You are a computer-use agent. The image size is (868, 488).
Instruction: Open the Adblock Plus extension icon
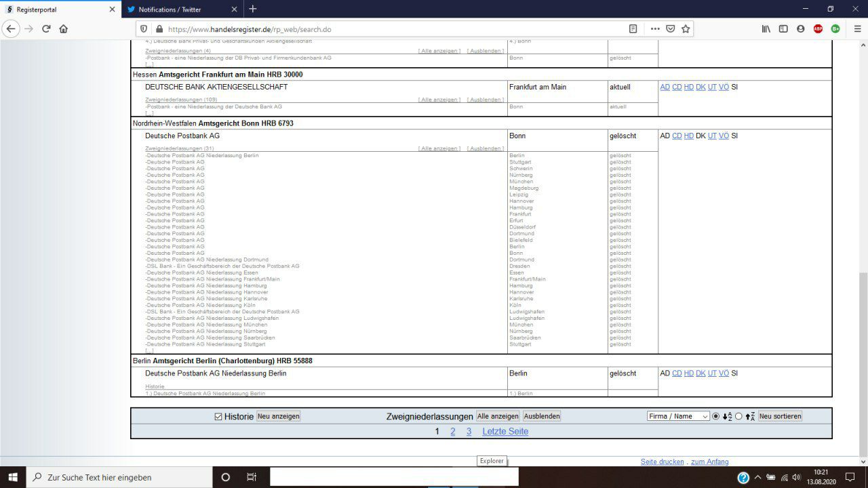point(818,29)
